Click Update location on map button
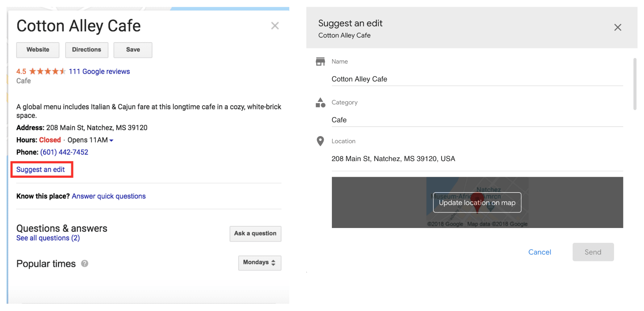Image resolution: width=644 pixels, height=311 pixels. click(x=477, y=202)
